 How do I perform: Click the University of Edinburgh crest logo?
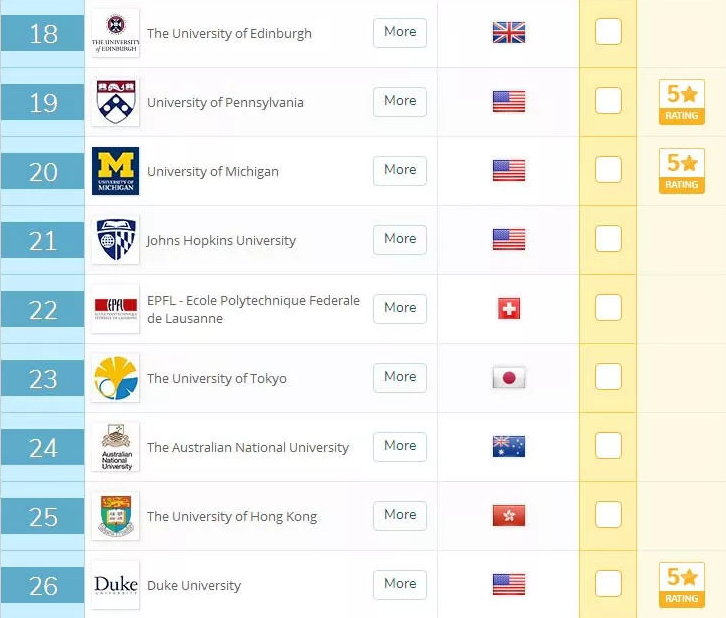pos(115,33)
